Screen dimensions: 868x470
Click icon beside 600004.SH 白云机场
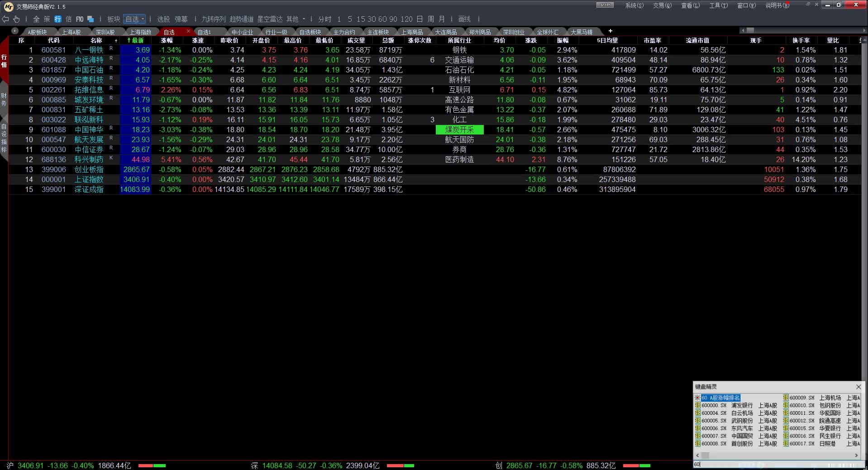coord(697,413)
